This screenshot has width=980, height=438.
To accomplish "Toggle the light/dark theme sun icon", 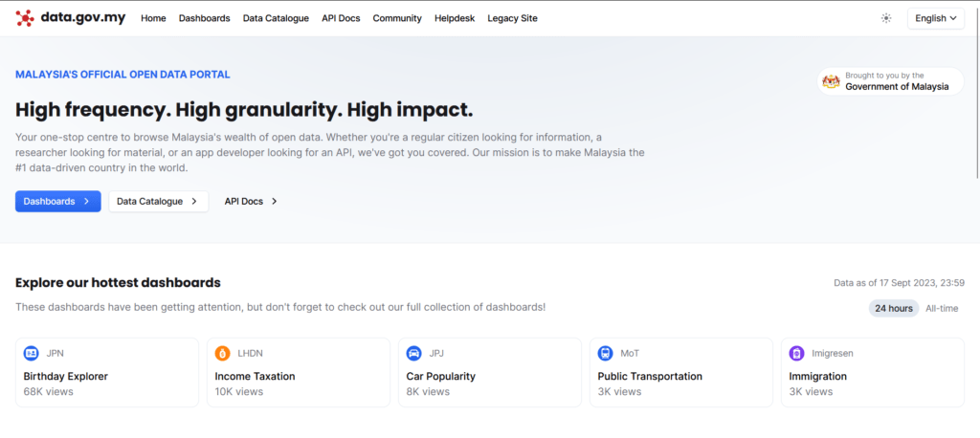I will (x=886, y=18).
